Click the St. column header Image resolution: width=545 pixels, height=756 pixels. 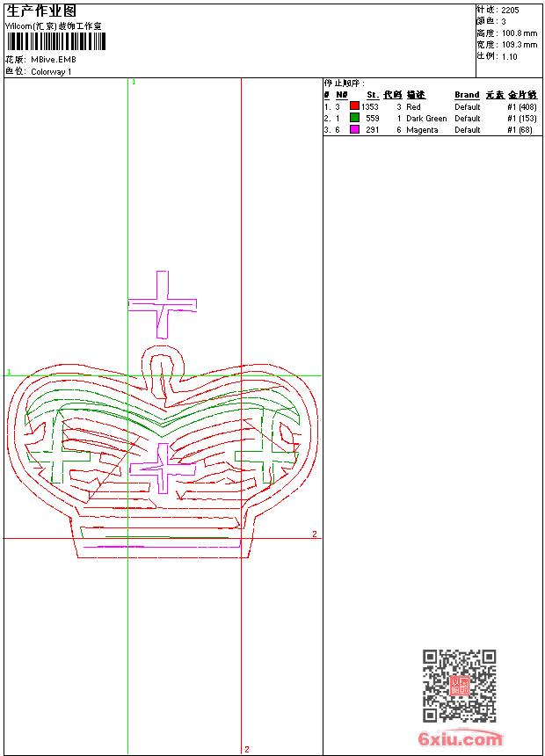point(373,95)
